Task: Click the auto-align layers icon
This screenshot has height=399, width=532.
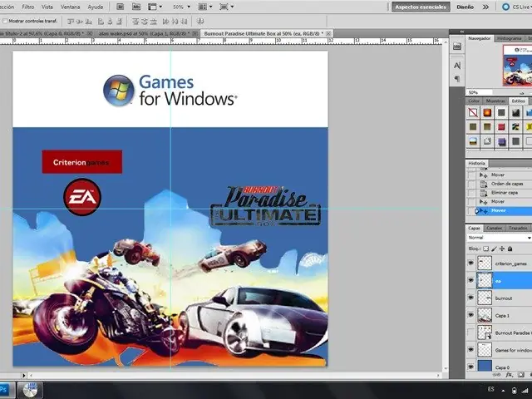Action: tap(200, 22)
